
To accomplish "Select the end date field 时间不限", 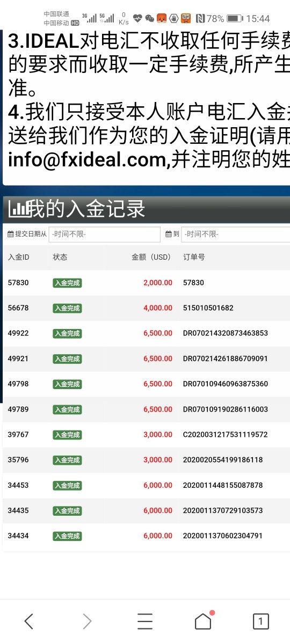I will [x=235, y=235].
